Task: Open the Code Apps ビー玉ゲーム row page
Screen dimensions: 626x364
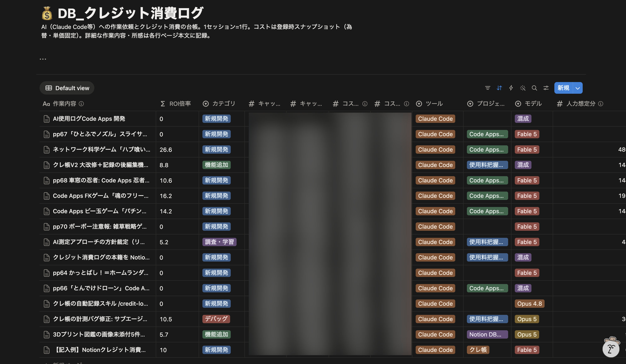Action: [100, 211]
